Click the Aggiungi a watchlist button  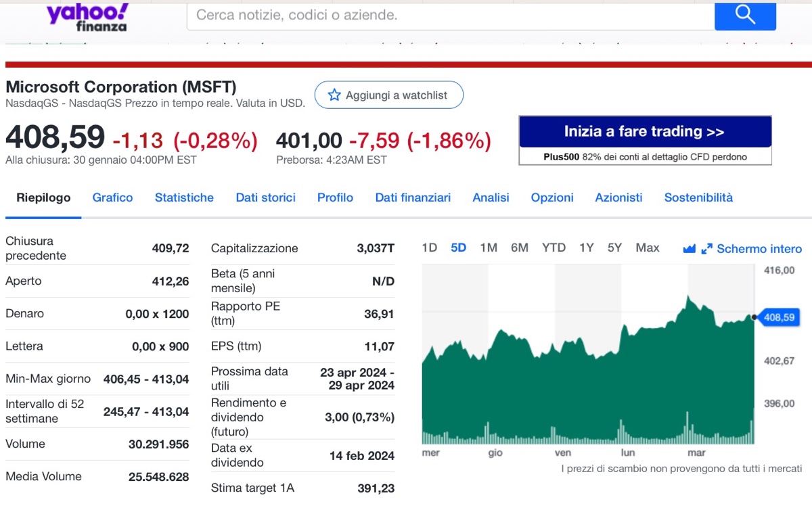point(389,95)
